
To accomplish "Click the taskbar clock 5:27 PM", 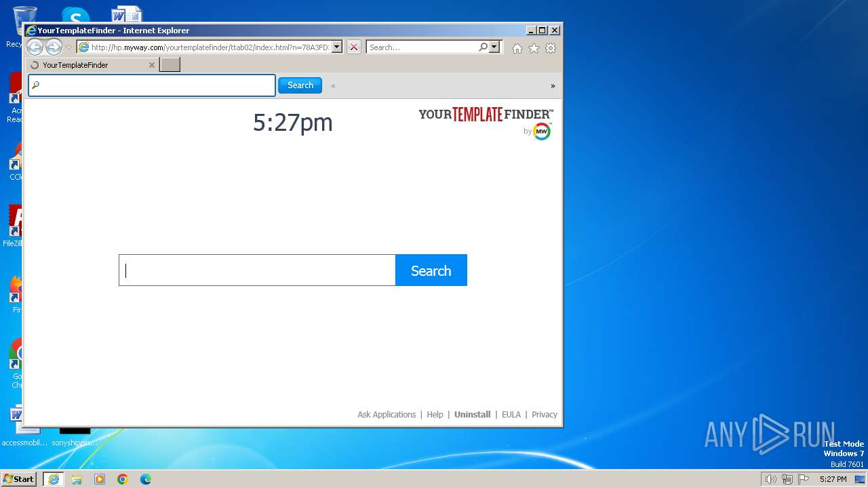I will [833, 479].
